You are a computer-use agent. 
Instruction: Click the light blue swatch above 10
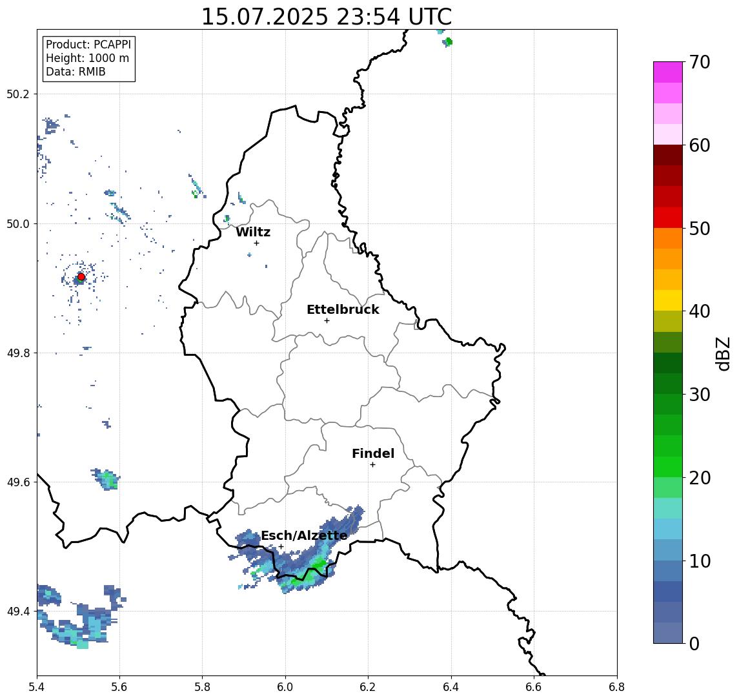pos(668,550)
